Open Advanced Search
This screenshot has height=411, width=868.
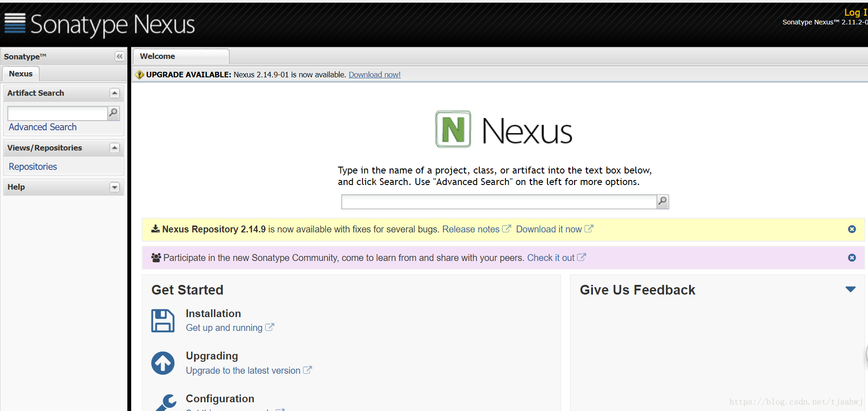tap(43, 127)
